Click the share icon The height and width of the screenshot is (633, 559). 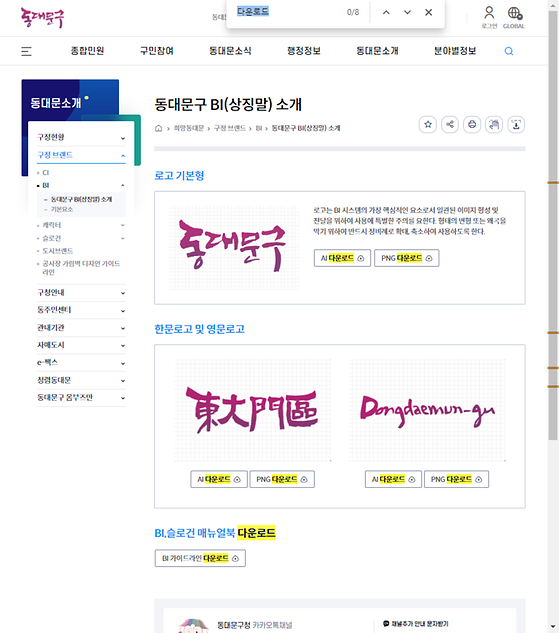450,124
